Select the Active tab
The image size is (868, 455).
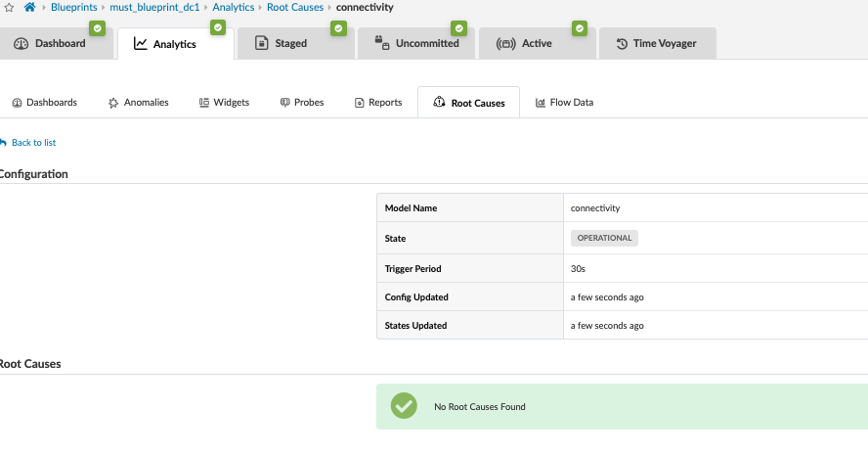point(525,43)
